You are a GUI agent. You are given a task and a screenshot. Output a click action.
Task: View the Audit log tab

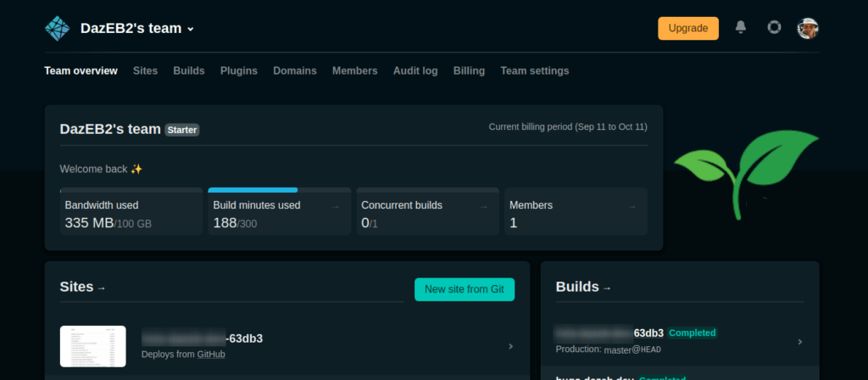click(x=415, y=71)
